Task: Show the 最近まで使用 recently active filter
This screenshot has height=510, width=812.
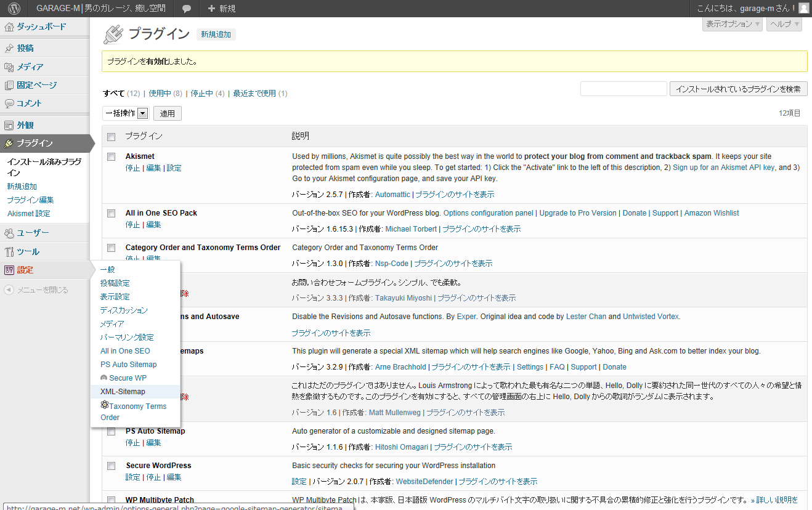Action: [x=254, y=94]
